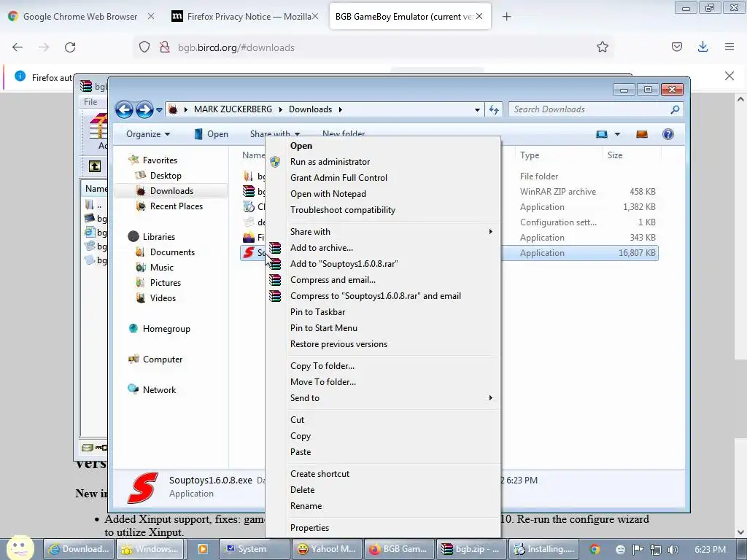
Task: Open the Music library
Action: [x=161, y=267]
